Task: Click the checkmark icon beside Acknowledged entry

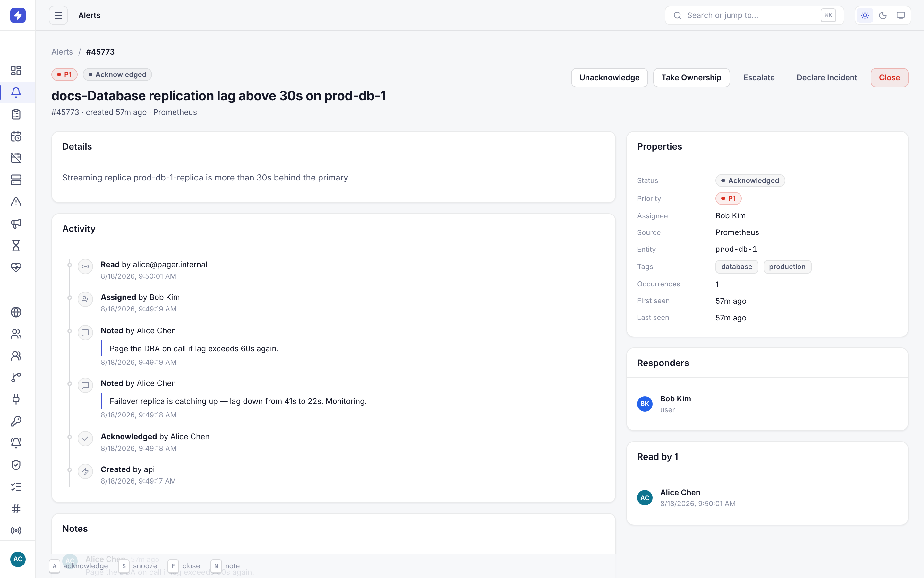Action: click(85, 438)
